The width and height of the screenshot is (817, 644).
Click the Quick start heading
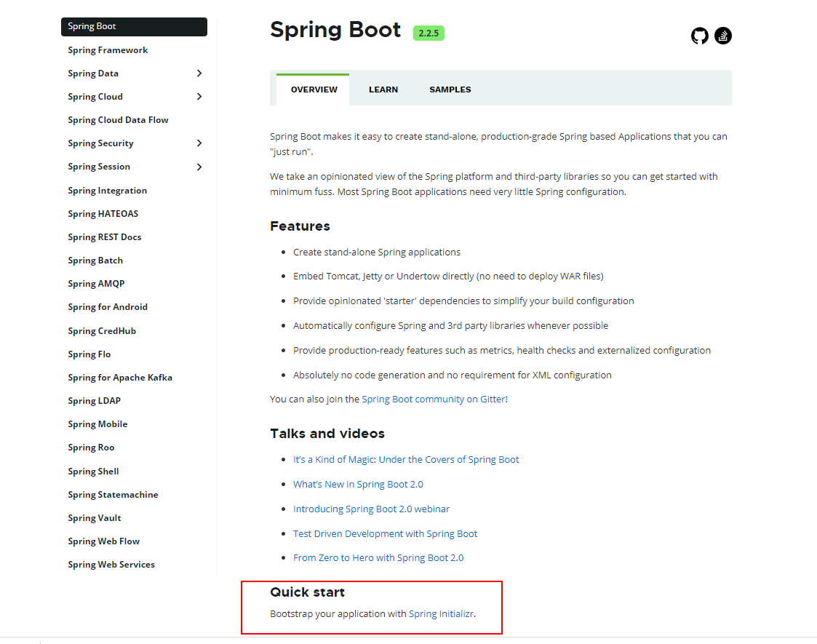308,592
